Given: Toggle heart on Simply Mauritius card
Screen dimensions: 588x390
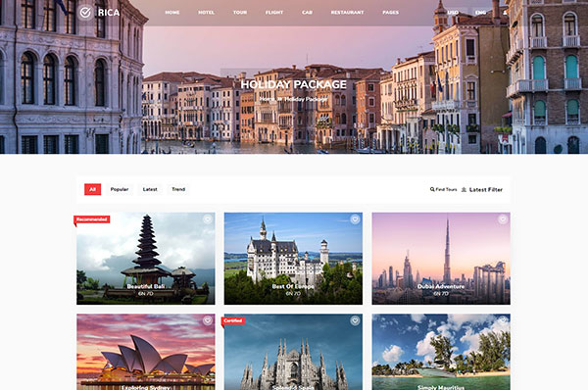Looking at the screenshot, I should click(503, 320).
